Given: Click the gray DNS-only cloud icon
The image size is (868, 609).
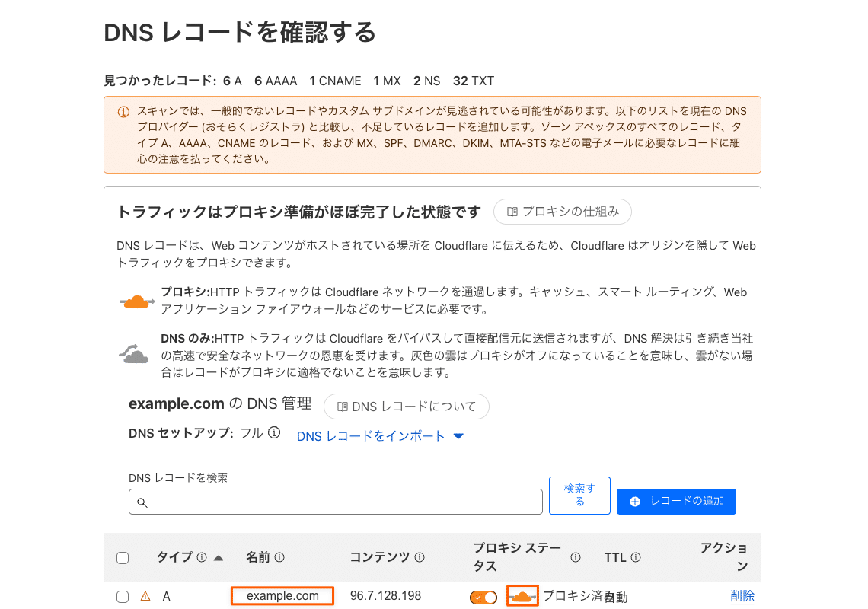Looking at the screenshot, I should tap(134, 353).
